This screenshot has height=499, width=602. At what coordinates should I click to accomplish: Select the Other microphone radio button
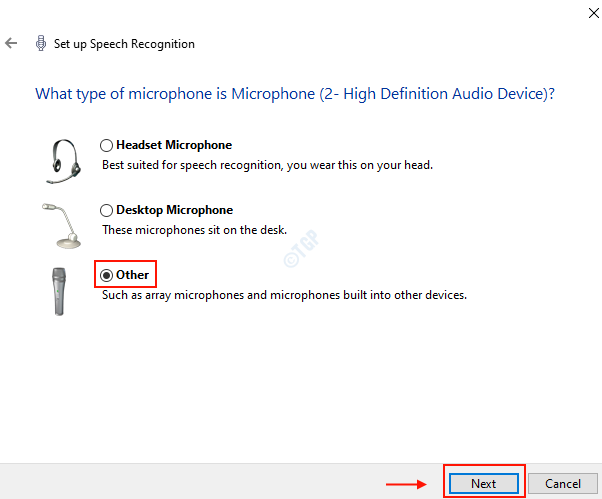106,275
